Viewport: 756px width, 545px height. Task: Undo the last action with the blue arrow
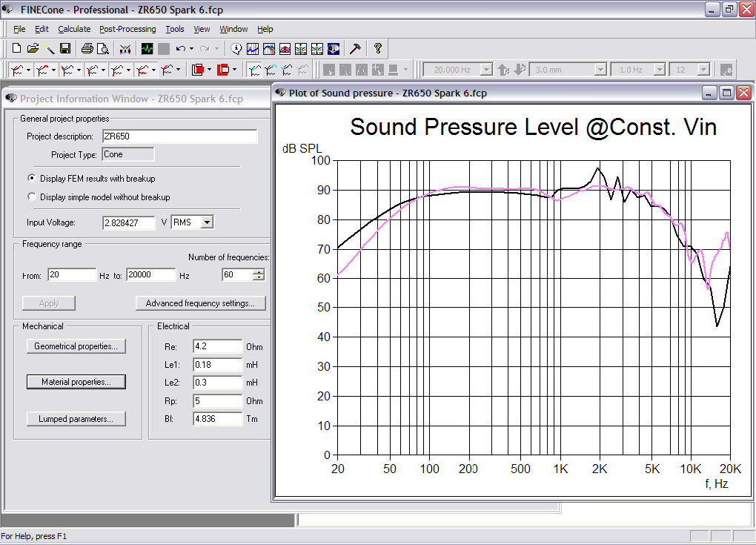click(181, 48)
